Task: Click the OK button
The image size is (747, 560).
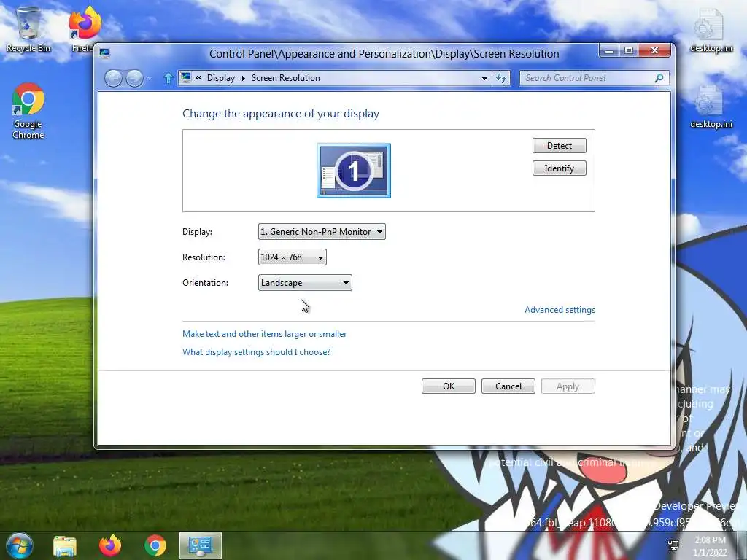Action: 449,386
